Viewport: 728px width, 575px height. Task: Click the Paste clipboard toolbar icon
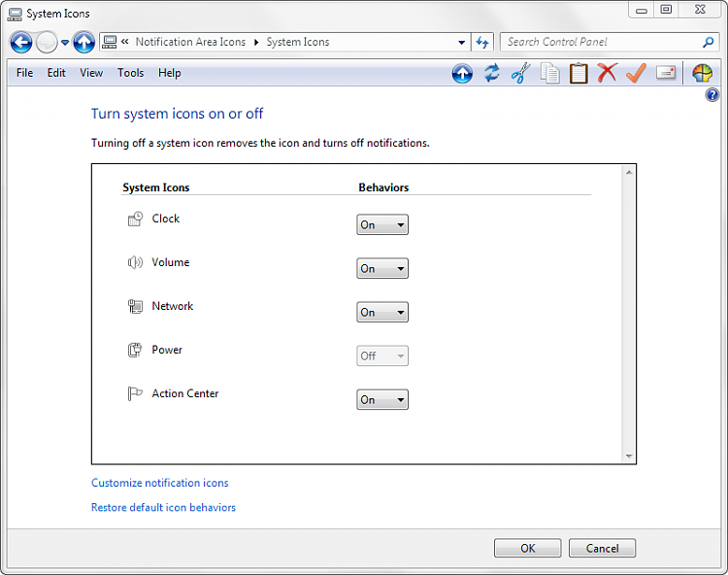coord(579,73)
